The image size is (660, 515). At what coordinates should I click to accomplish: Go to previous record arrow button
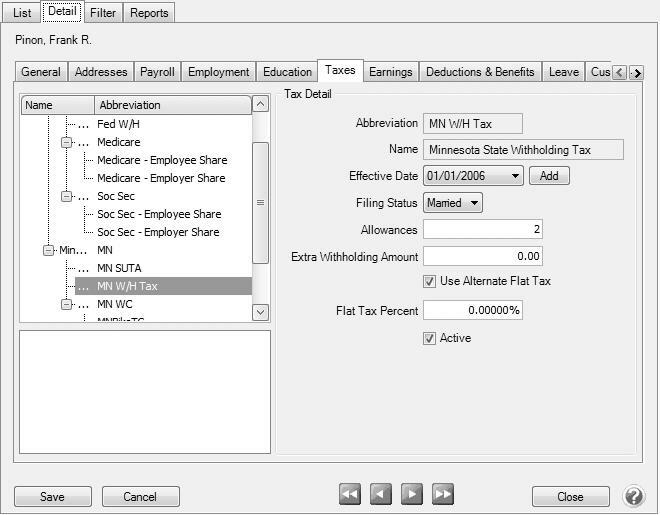pos(381,495)
